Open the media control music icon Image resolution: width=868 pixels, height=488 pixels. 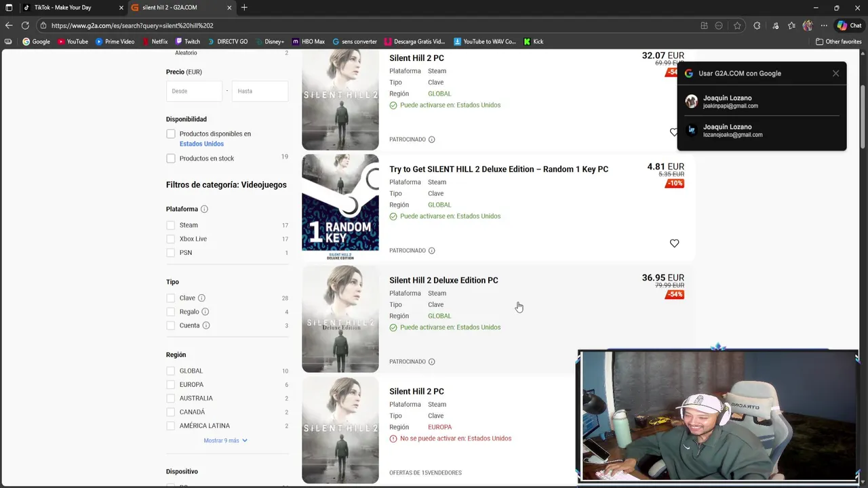(x=775, y=26)
